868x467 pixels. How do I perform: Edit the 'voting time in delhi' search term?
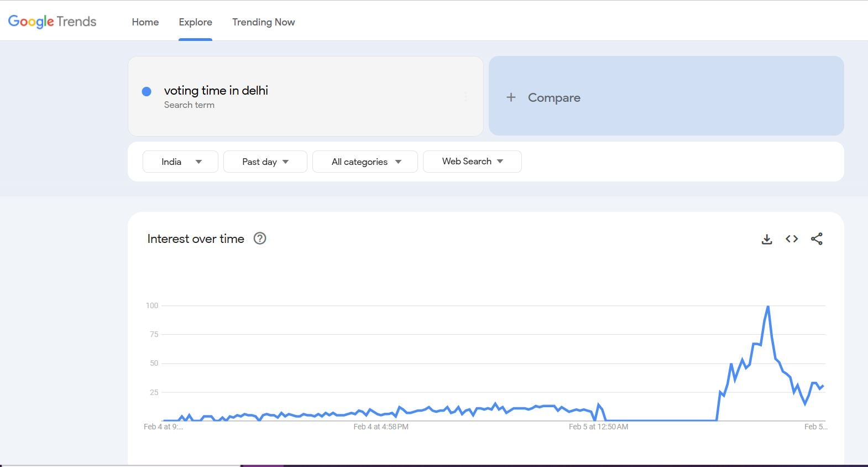216,91
